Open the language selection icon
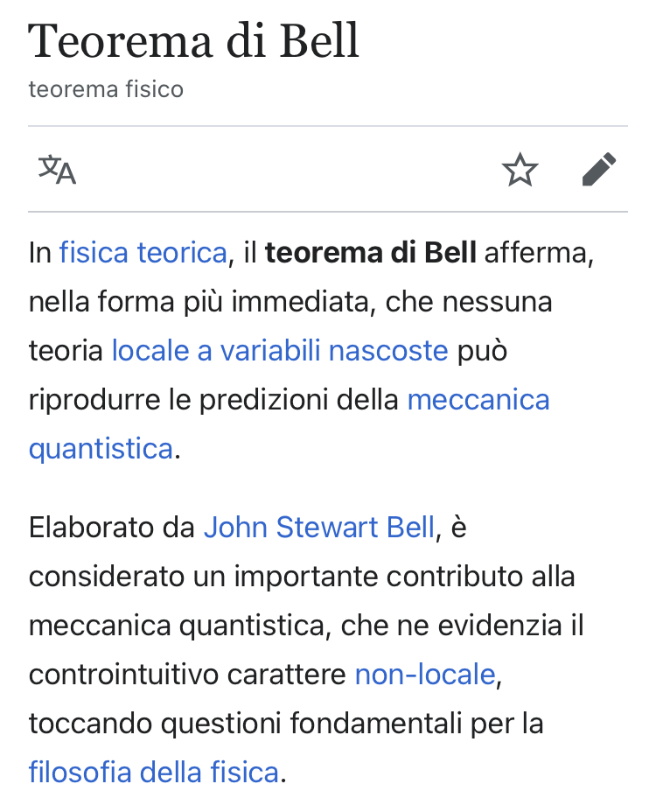The height and width of the screenshot is (812, 656). (x=57, y=170)
